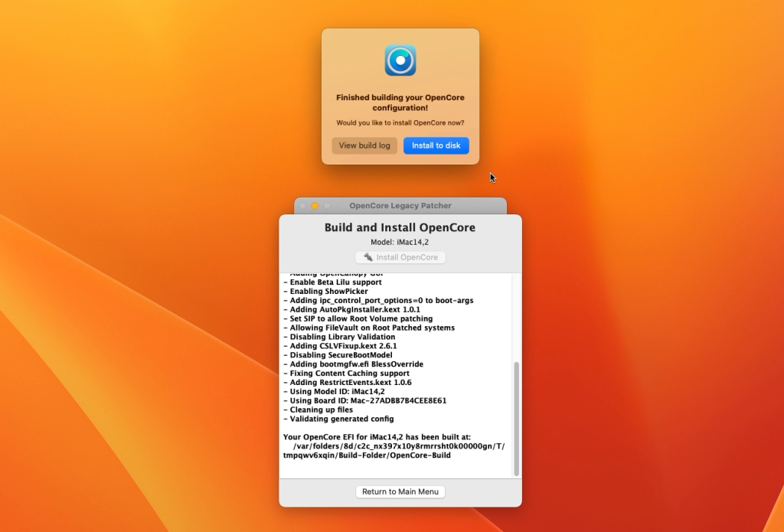Click the 'Build-Folder/OpenCore-Build' path line

367,455
